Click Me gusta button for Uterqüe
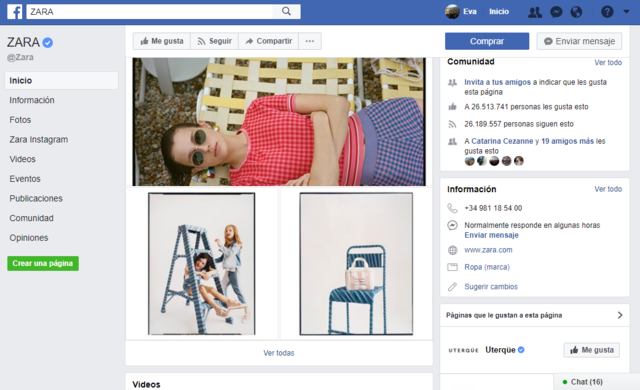The height and width of the screenshot is (390, 640). coord(591,350)
